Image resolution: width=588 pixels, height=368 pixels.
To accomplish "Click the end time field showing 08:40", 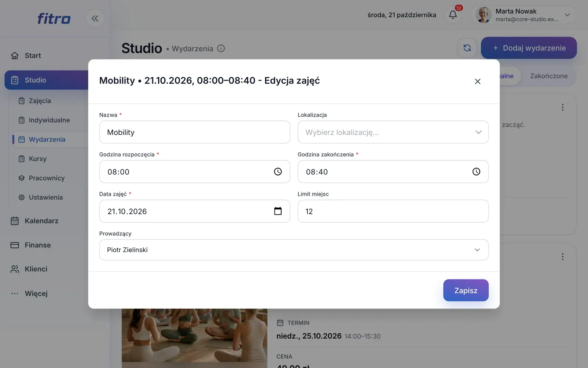I will click(393, 171).
